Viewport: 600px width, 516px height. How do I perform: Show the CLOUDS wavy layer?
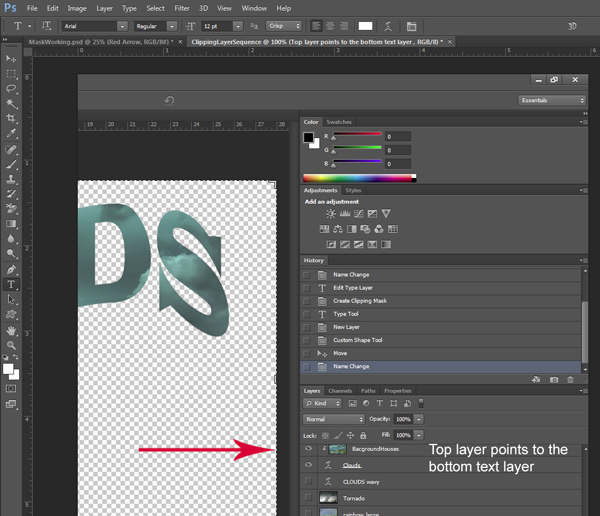coord(308,482)
